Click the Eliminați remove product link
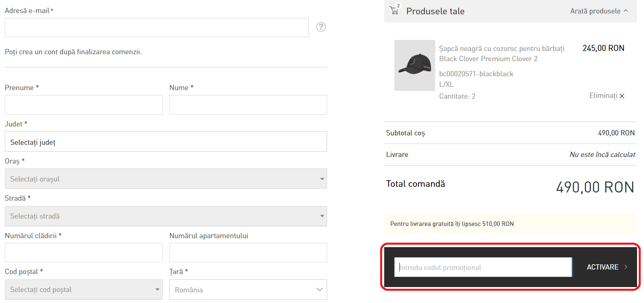Viewport: 644px width, 303px height. (x=603, y=95)
